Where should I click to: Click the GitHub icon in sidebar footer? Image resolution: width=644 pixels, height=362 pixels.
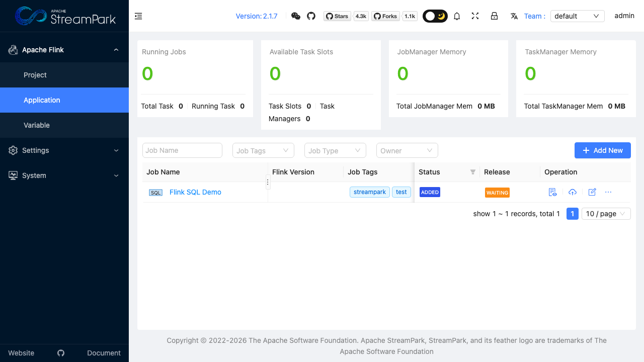pyautogui.click(x=61, y=353)
